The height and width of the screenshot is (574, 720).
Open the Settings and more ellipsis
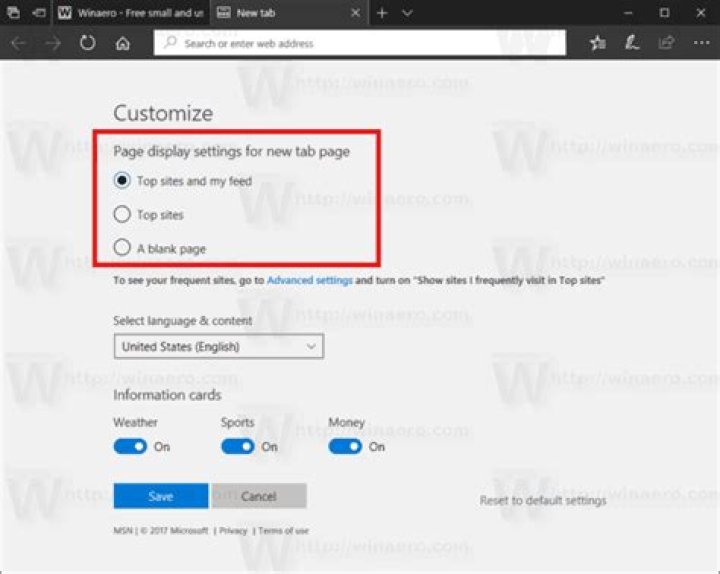[x=702, y=43]
